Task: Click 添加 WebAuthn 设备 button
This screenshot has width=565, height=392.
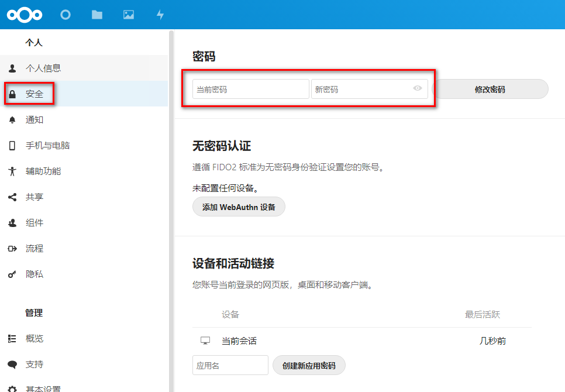Action: [239, 207]
